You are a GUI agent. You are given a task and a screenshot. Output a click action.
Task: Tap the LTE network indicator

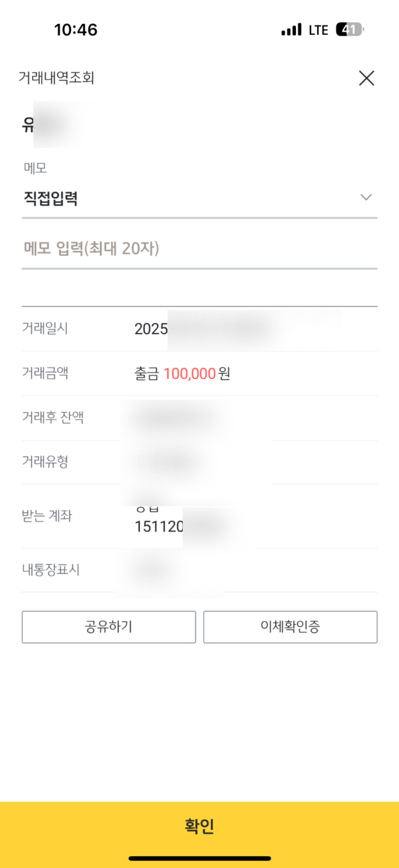tap(318, 30)
